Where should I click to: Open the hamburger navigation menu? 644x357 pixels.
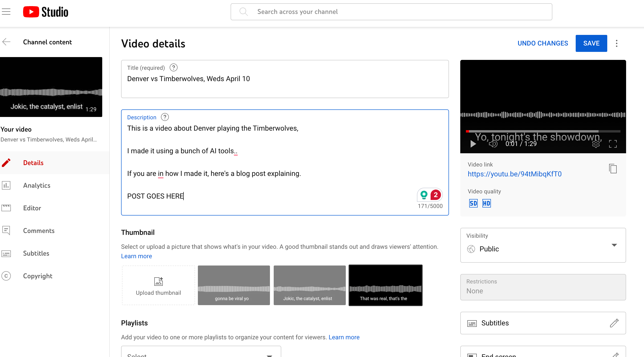click(6, 12)
